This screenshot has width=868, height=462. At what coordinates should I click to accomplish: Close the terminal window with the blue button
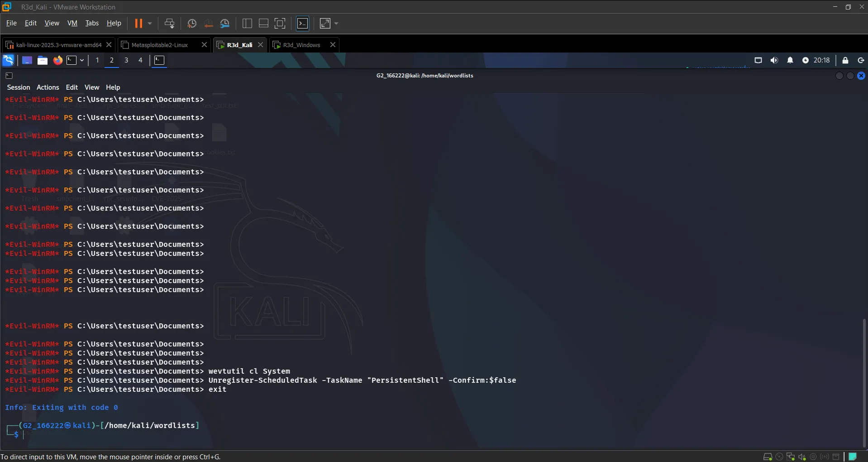(861, 76)
